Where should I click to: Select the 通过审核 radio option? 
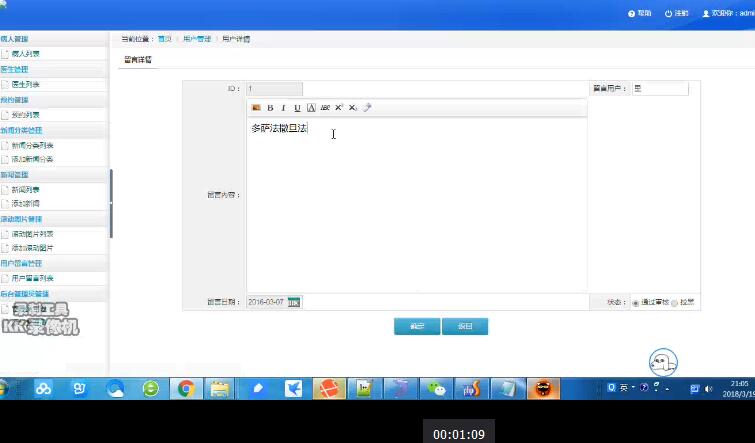click(x=636, y=303)
